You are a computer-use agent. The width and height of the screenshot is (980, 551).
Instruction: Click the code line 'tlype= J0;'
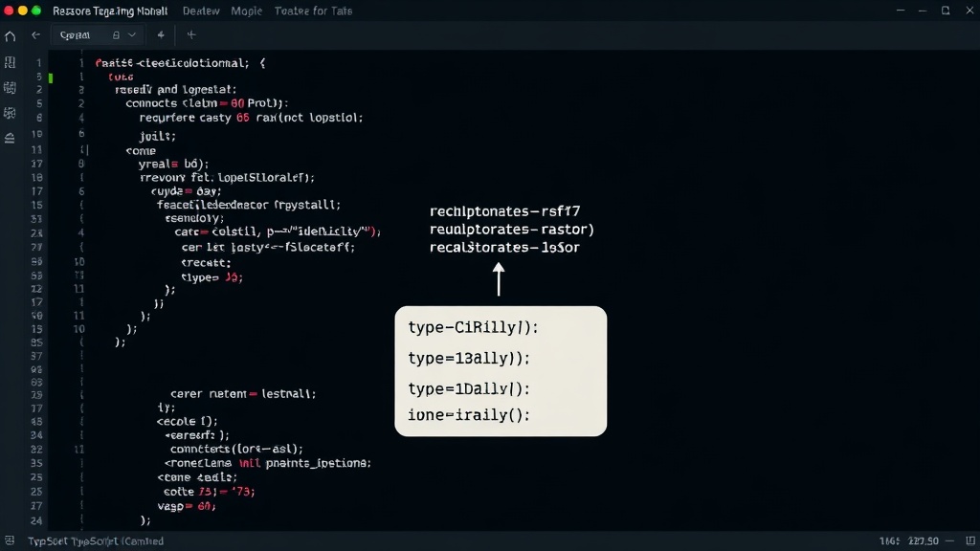point(212,277)
